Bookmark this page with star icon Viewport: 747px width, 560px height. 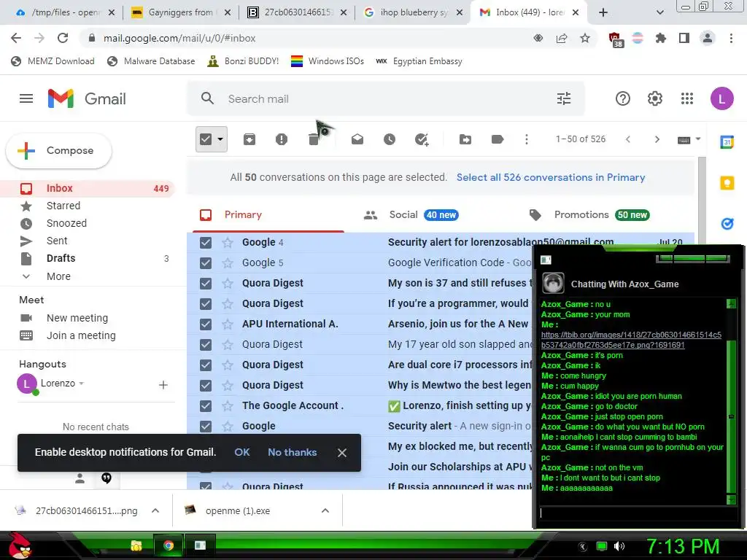[585, 38]
